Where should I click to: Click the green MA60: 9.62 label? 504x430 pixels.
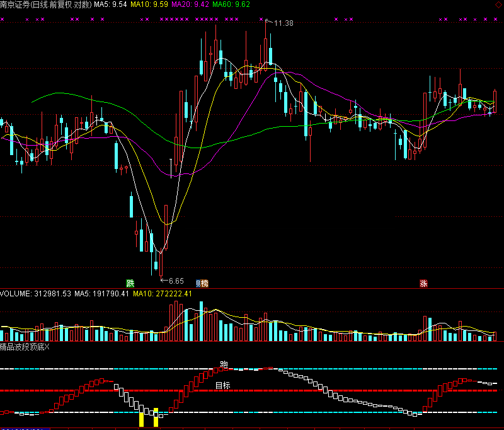pos(231,4)
